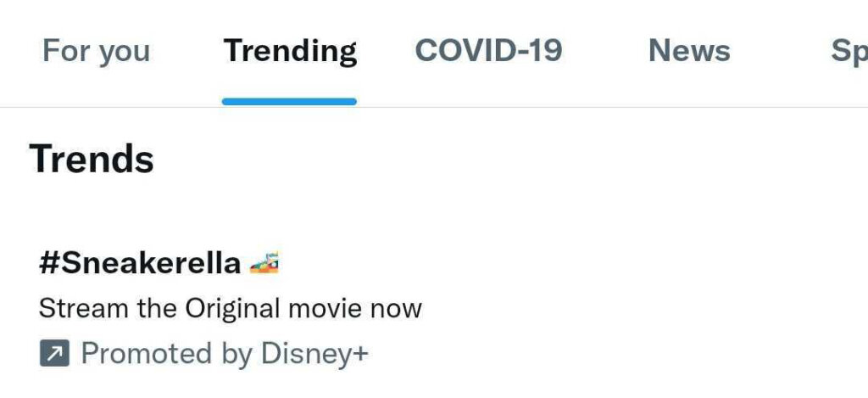Open the For you tab
868x398 pixels.
(96, 51)
